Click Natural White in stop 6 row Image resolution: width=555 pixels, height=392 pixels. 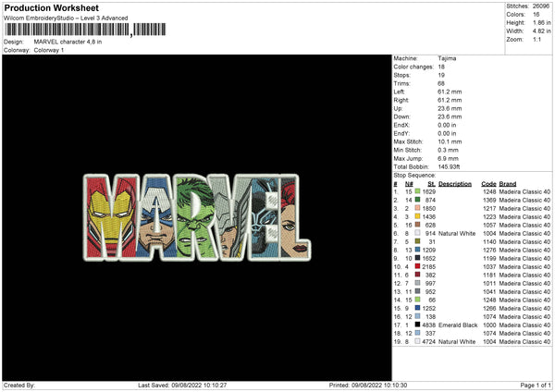(457, 234)
